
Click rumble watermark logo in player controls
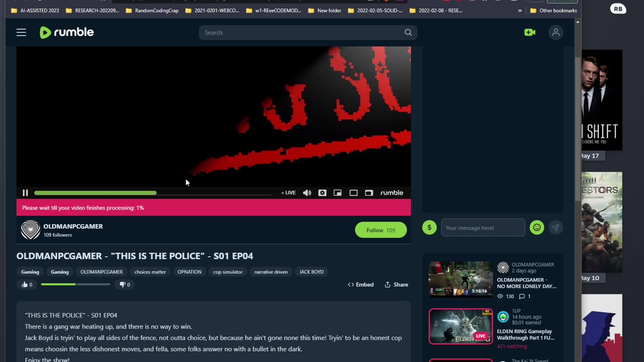coord(391,193)
